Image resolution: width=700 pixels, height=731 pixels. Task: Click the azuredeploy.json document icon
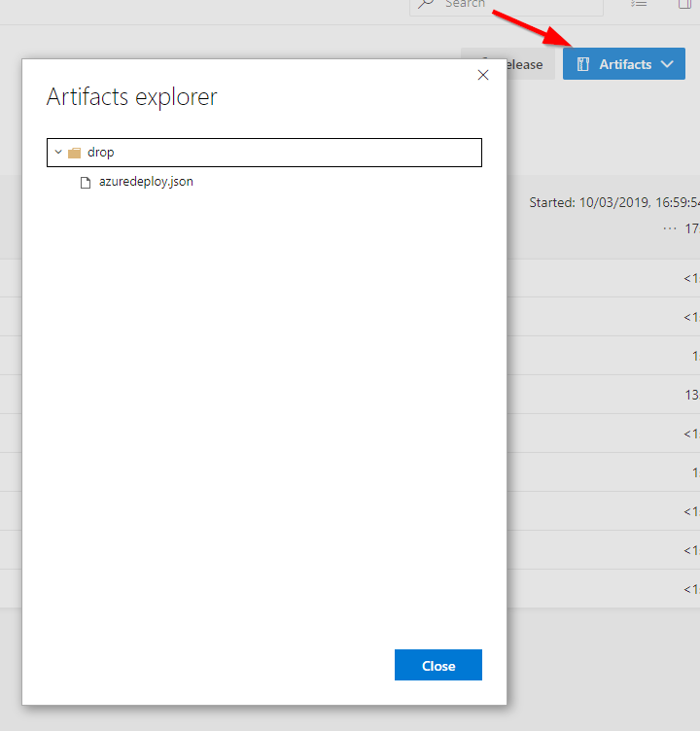pos(86,182)
